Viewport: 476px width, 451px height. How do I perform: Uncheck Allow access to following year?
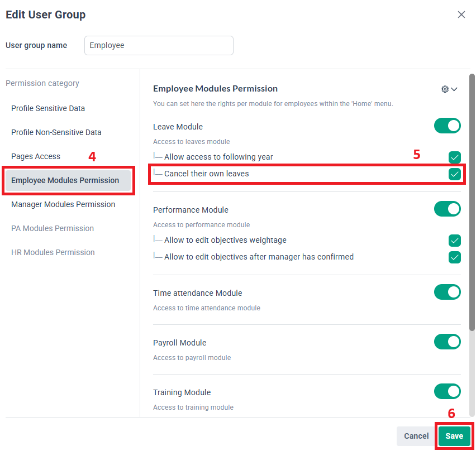pos(454,157)
